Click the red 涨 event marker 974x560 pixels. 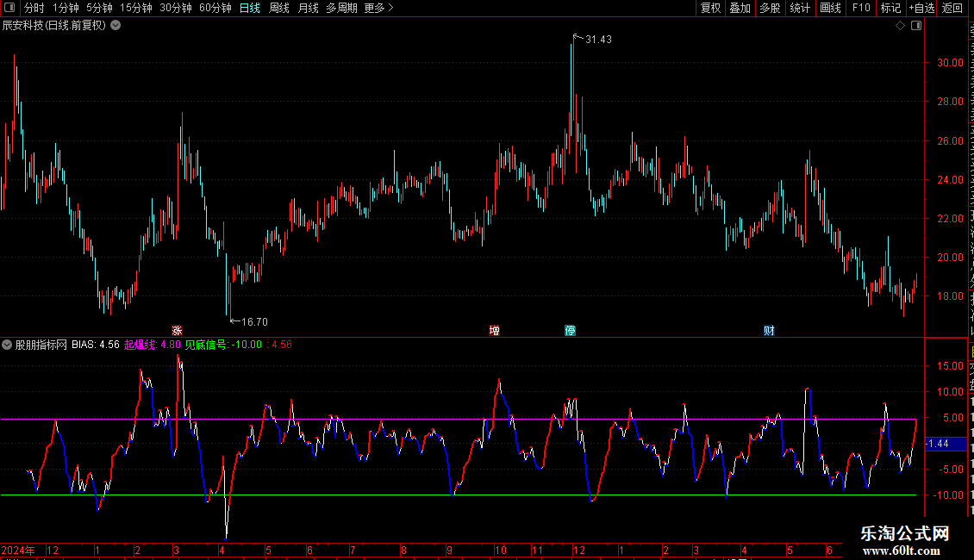[x=177, y=330]
